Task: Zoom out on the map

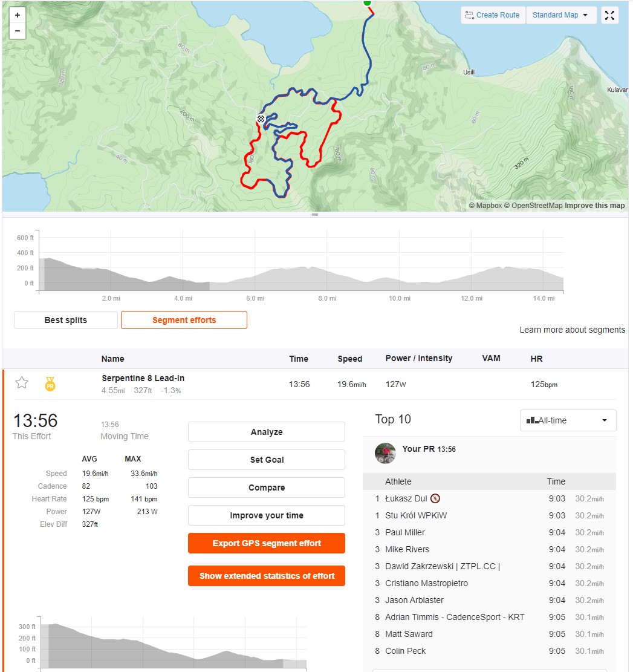Action: click(17, 31)
